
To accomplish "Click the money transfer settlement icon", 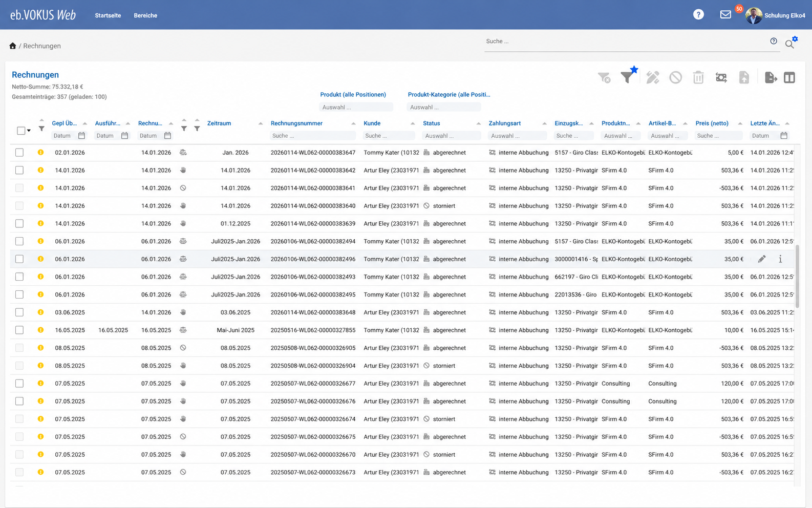I will (721, 77).
